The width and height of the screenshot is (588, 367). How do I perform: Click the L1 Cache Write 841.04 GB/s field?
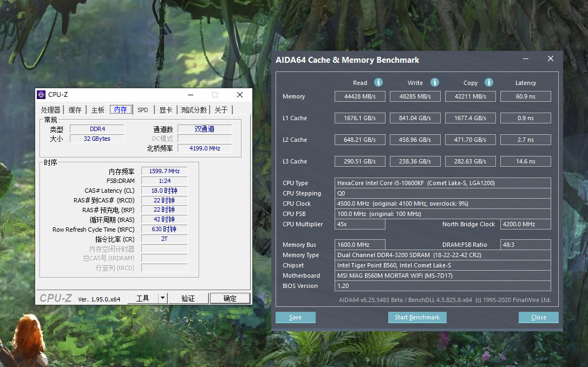(x=415, y=118)
